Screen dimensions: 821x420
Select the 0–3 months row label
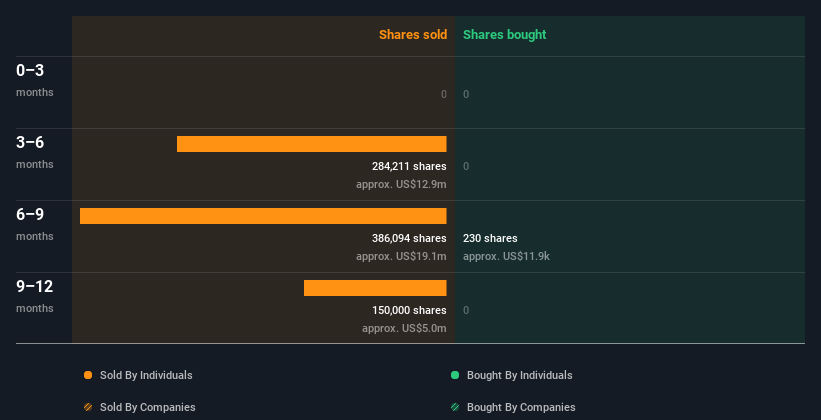(35, 80)
